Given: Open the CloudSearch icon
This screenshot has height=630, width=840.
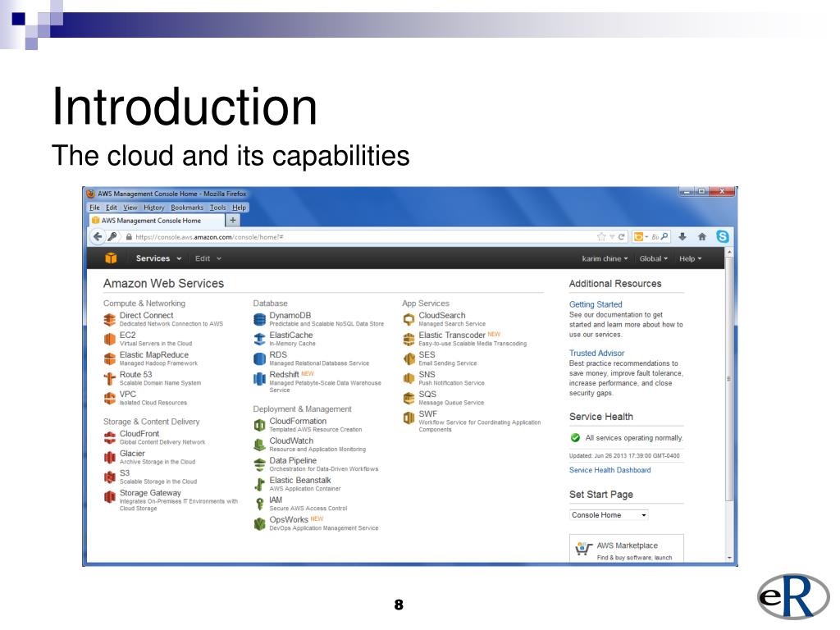Looking at the screenshot, I should pyautogui.click(x=409, y=320).
